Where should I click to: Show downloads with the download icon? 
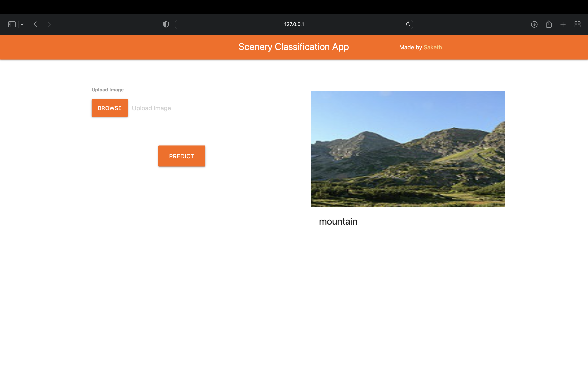[534, 24]
